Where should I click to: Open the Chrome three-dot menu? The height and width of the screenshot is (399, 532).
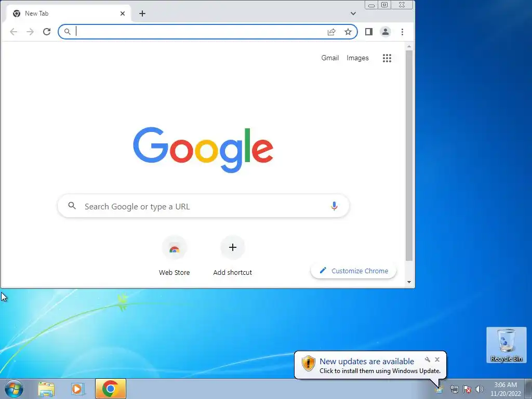tap(403, 32)
